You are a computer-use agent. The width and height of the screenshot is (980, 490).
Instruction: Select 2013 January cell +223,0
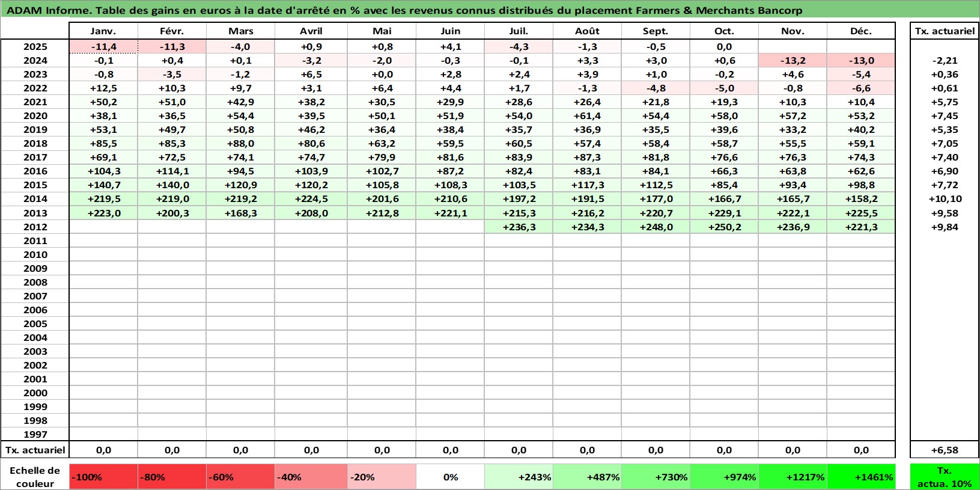tap(103, 213)
